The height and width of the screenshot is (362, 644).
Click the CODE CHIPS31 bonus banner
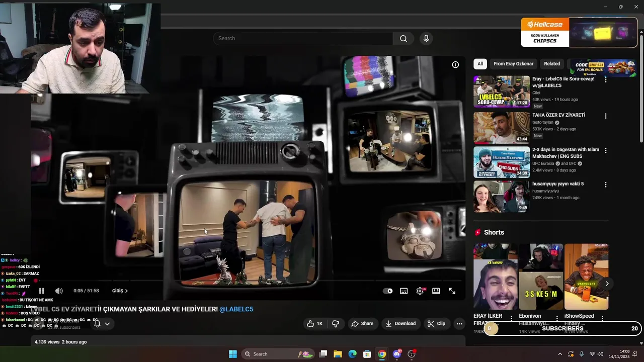click(x=605, y=68)
